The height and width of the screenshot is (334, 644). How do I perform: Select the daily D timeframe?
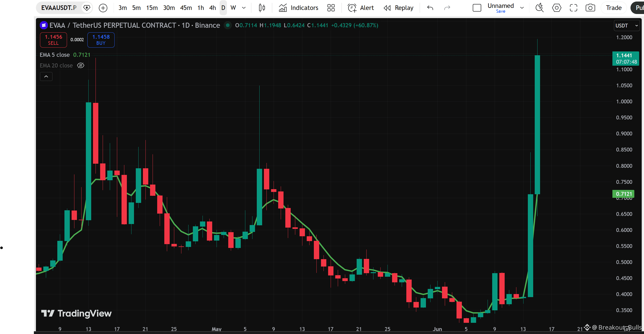223,8
